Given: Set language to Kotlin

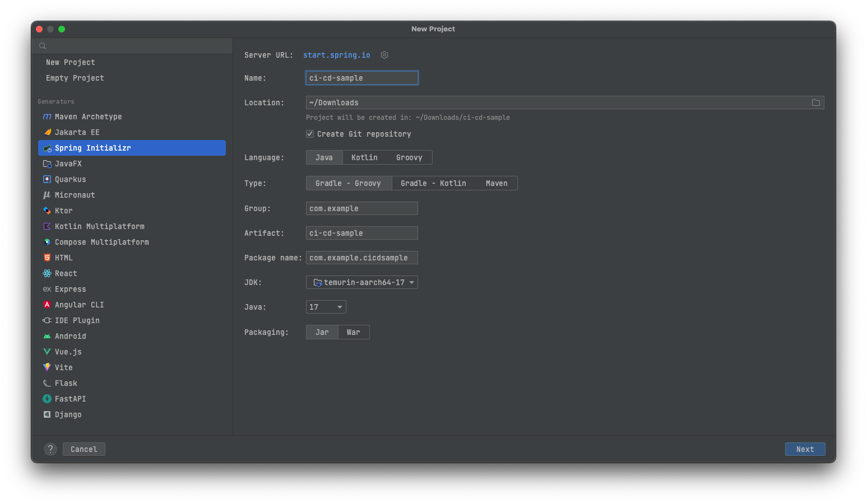Looking at the screenshot, I should click(x=364, y=157).
